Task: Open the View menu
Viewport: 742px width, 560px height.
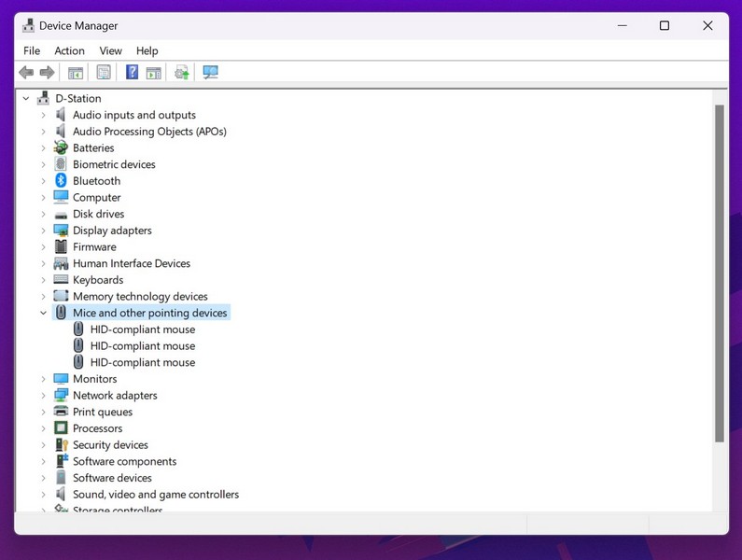Action: coord(110,51)
